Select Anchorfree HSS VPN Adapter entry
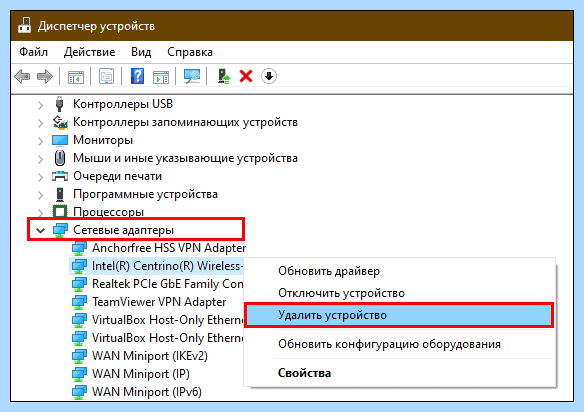This screenshot has height=412, width=584. [x=169, y=248]
